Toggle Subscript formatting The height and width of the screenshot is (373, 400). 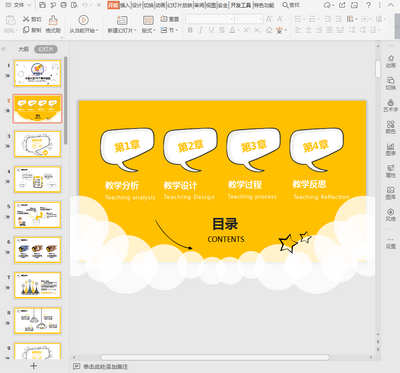click(x=257, y=30)
